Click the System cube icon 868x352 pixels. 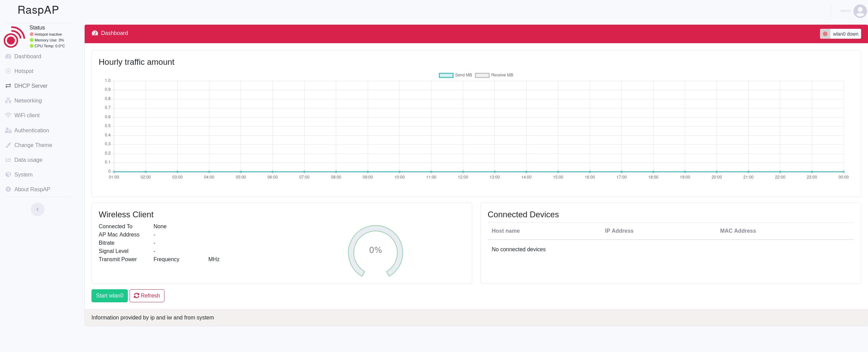(8, 175)
